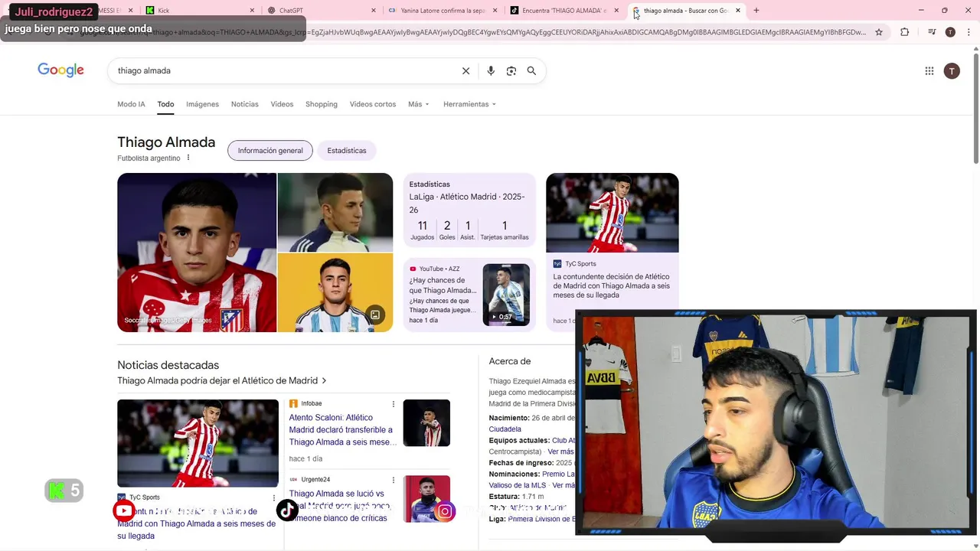
Task: Open the LaLiga Atlético Madrid statistics card
Action: tap(469, 210)
